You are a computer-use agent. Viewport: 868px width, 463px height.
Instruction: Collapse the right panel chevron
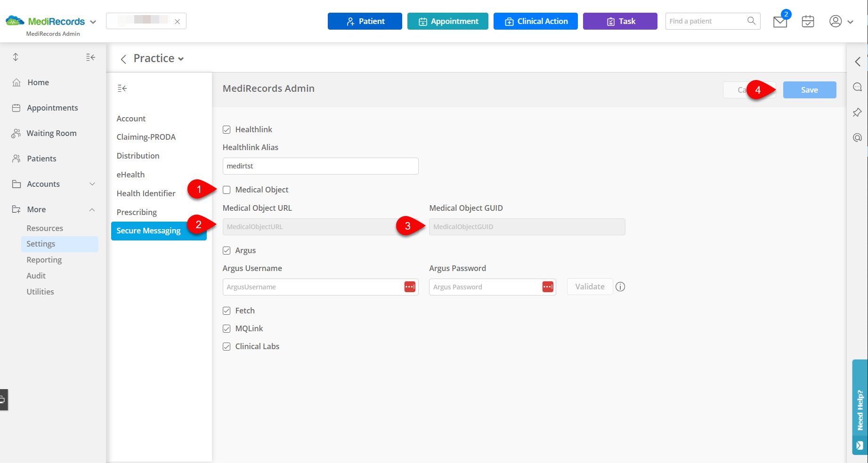[x=858, y=61]
